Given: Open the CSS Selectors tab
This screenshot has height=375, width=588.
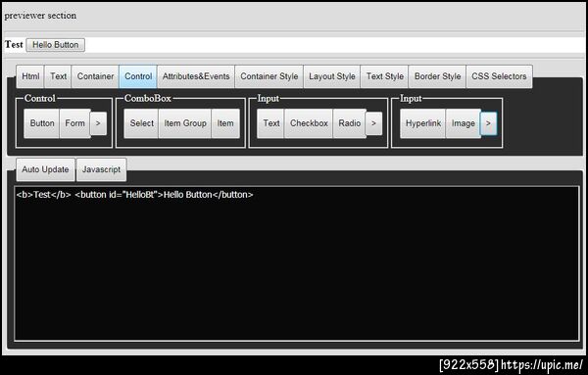Looking at the screenshot, I should (499, 76).
